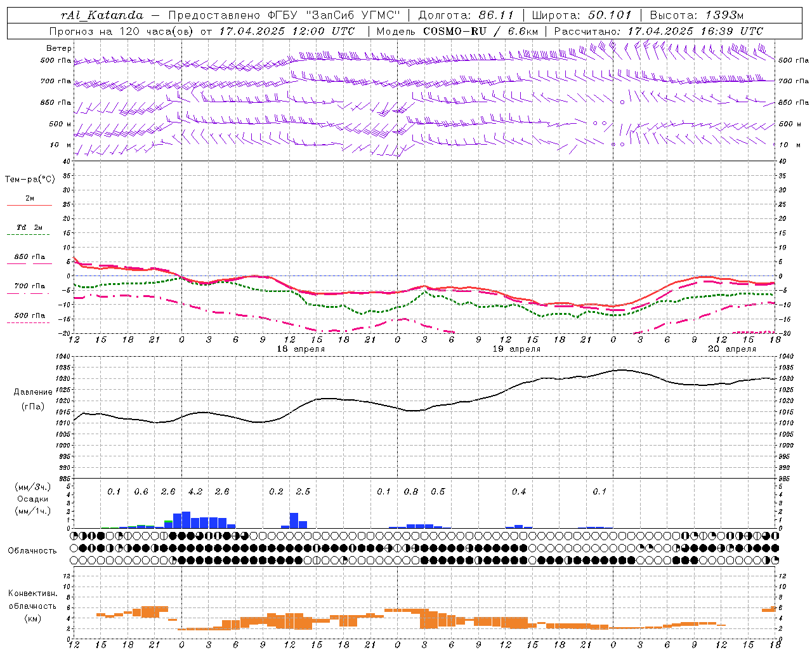Image resolution: width=812 pixels, height=650 pixels.
Task: Click the 500 гПа entry in the temperature legend
Action: [30, 315]
